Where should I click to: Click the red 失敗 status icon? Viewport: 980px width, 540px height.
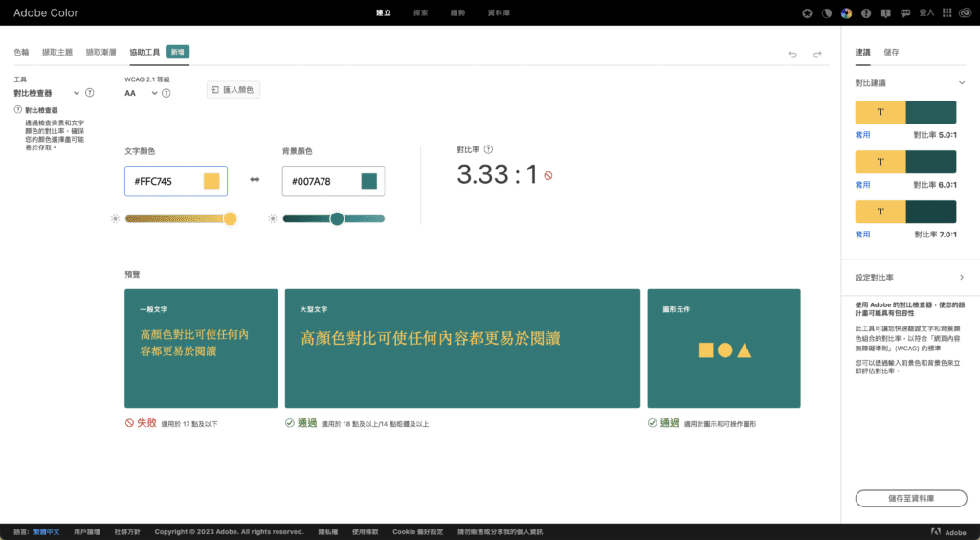pos(130,423)
